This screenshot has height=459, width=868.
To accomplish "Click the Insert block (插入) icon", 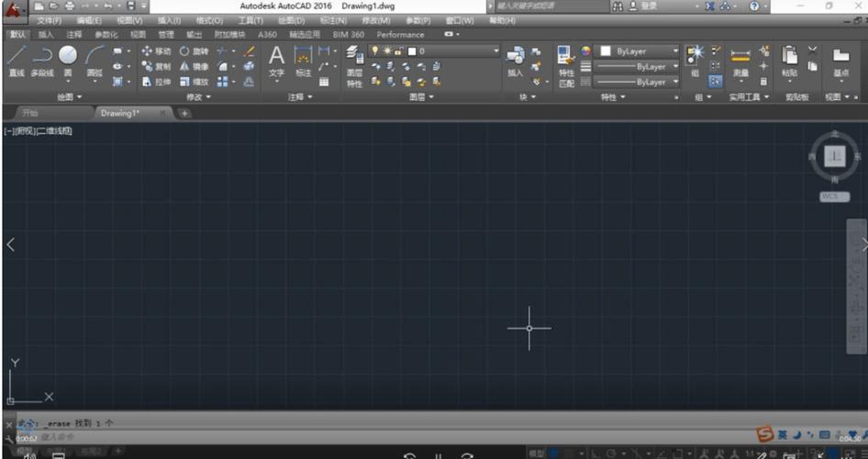I will tap(516, 61).
